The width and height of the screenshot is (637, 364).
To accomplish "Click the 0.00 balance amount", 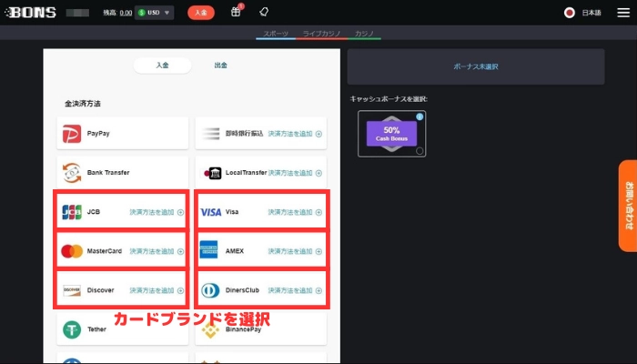I will coord(126,13).
